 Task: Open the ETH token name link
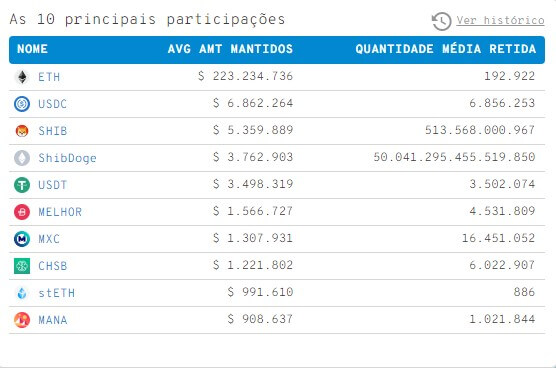(49, 77)
